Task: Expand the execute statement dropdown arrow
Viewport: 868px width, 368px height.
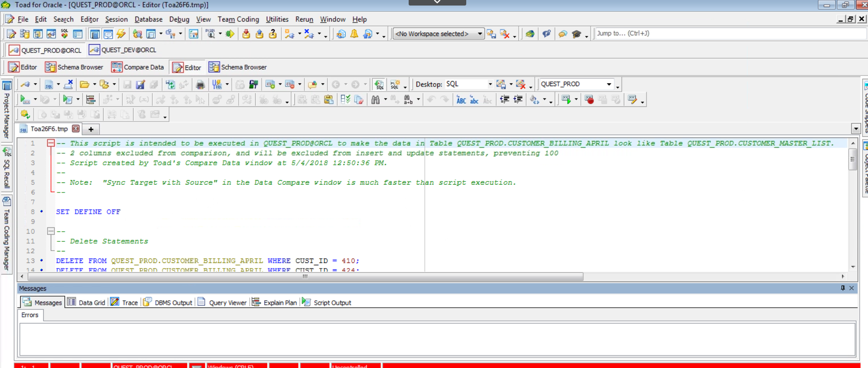Action: coord(35,99)
